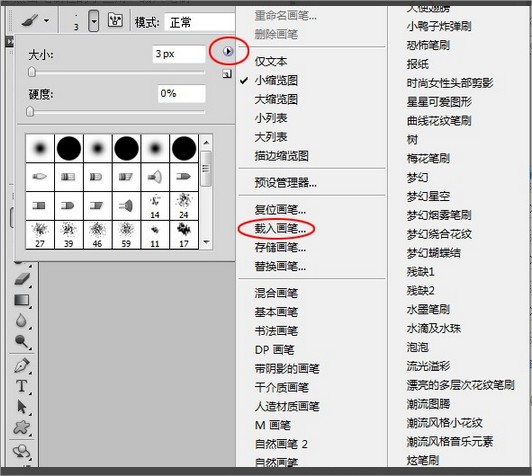This screenshot has height=476, width=532.
Task: Choose 复位画笔 reset brushes
Action: click(x=280, y=210)
